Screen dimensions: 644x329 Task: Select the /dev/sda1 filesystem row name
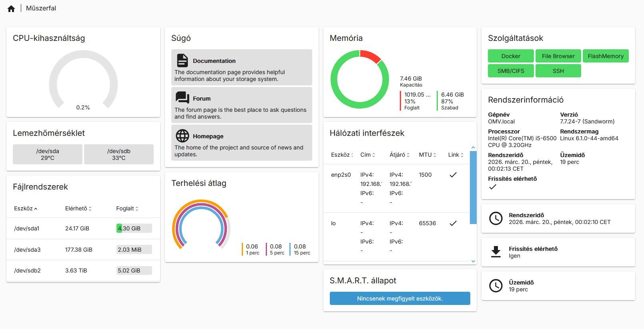27,228
